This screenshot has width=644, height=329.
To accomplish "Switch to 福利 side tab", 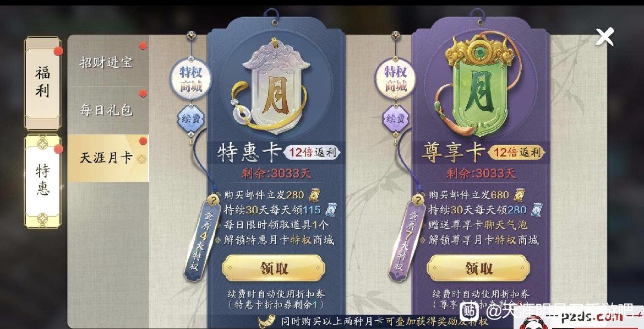I will [43, 83].
